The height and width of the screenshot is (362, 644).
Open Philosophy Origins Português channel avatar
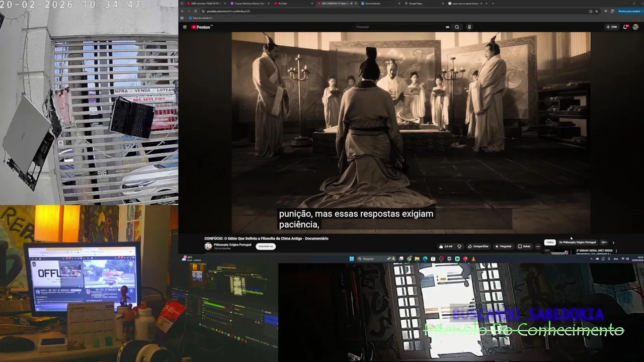(208, 246)
